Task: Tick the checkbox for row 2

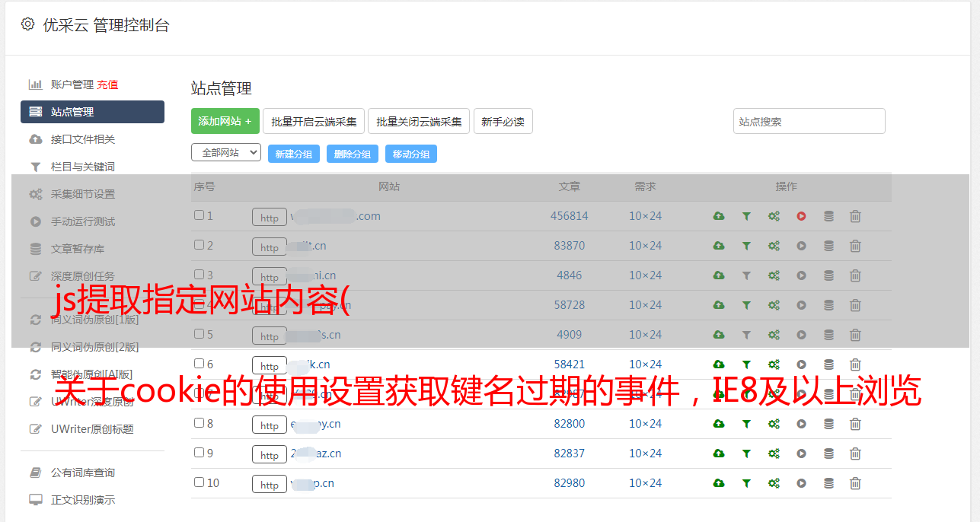Action: [199, 245]
